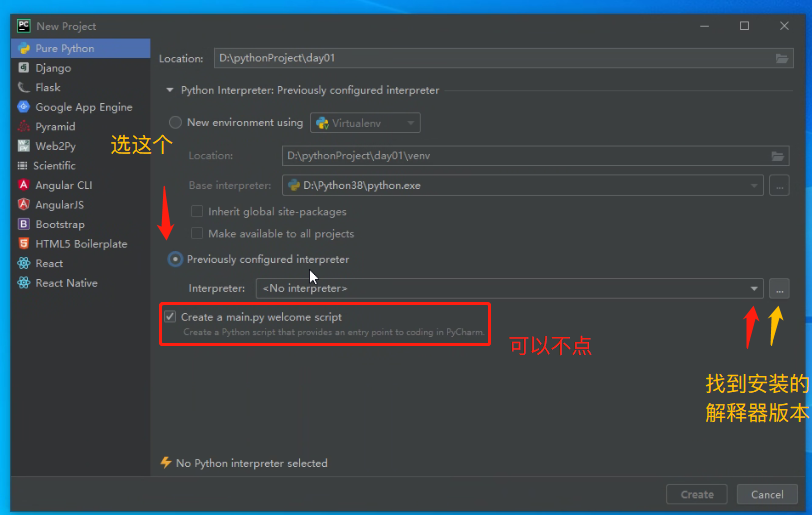Click the Virtualenv Python icon in dropdown
The image size is (812, 515).
point(322,123)
